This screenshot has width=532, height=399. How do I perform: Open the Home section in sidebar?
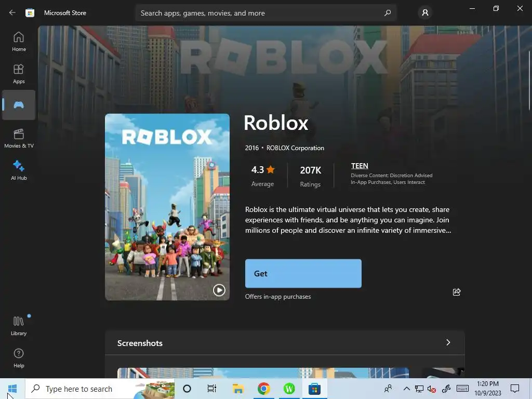tap(19, 42)
